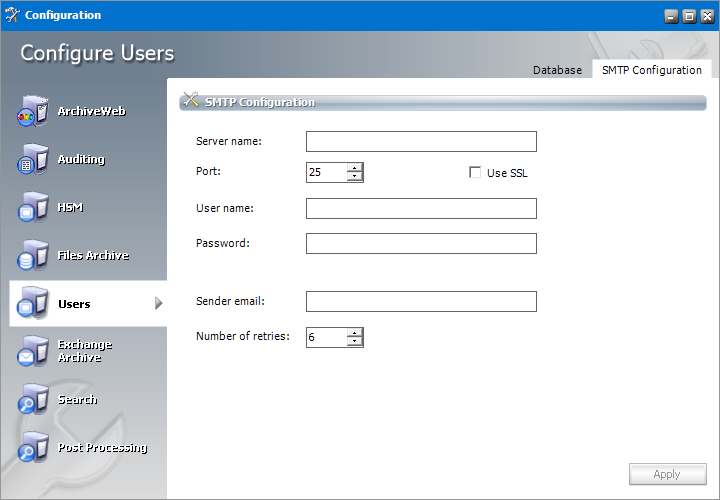720x500 pixels.
Task: Click the Sender email input field
Action: click(x=421, y=301)
